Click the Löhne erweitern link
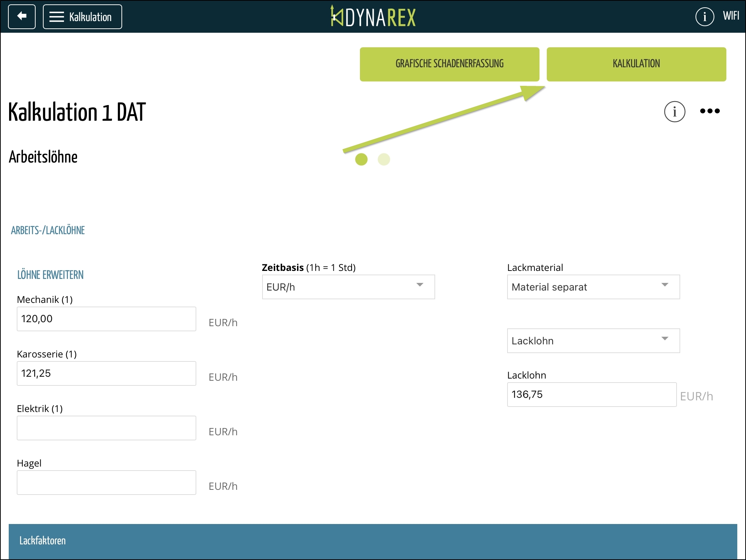The height and width of the screenshot is (560, 746). [x=51, y=275]
